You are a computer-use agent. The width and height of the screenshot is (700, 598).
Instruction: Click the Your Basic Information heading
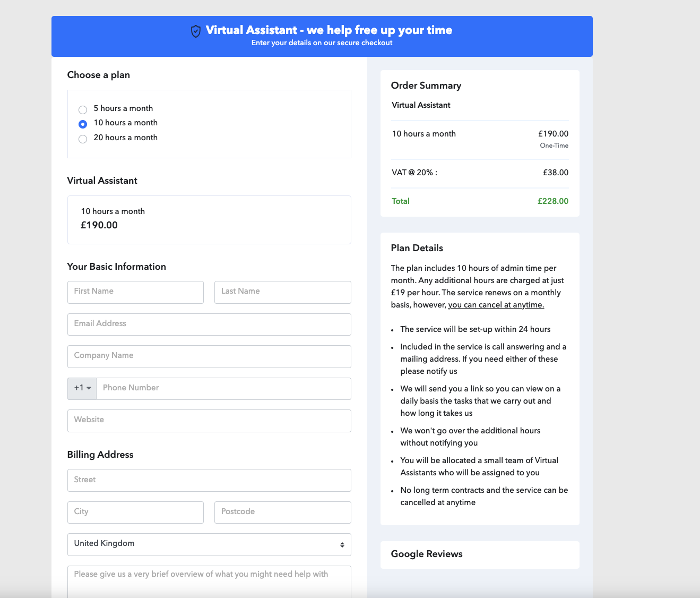[x=117, y=267]
